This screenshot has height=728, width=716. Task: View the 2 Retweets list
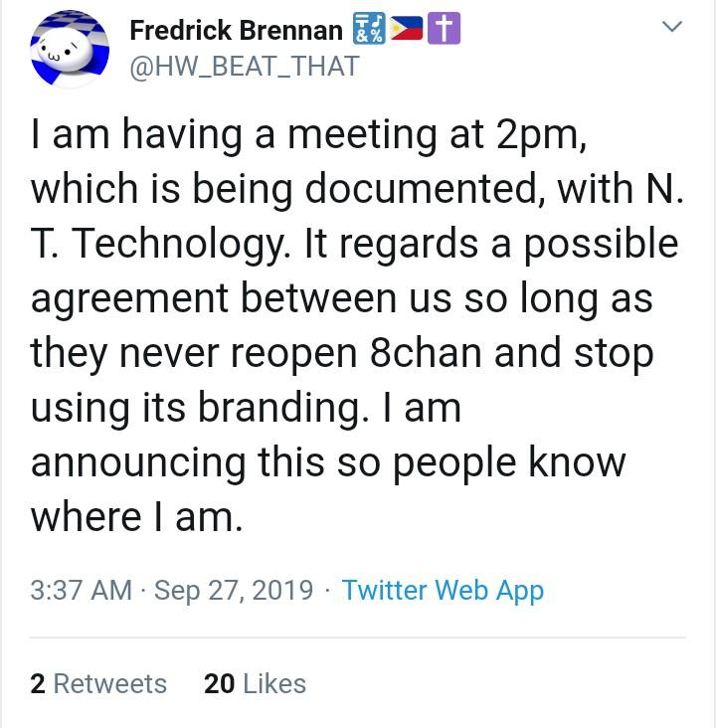[98, 684]
